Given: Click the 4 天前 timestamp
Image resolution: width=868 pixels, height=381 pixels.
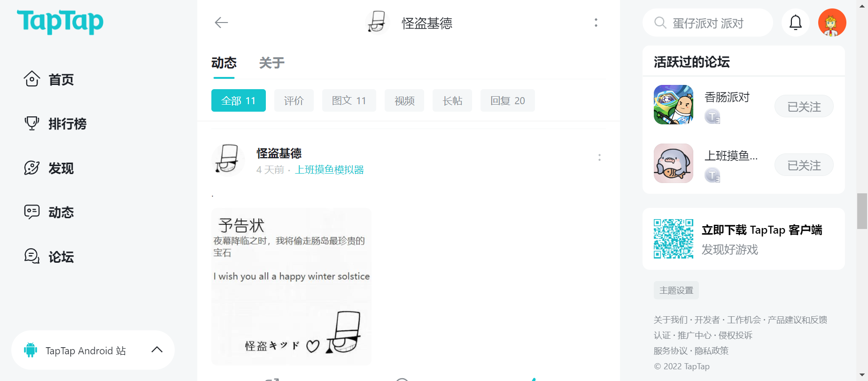Looking at the screenshot, I should (x=270, y=170).
